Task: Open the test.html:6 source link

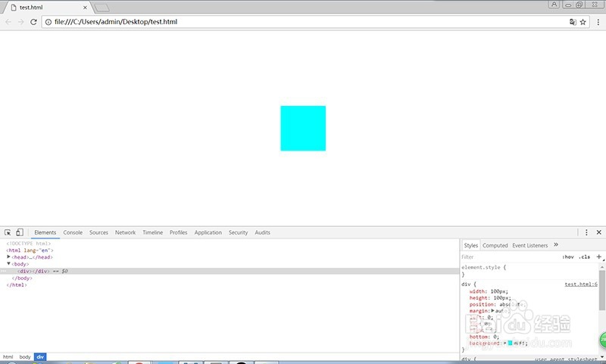Action: [581, 284]
